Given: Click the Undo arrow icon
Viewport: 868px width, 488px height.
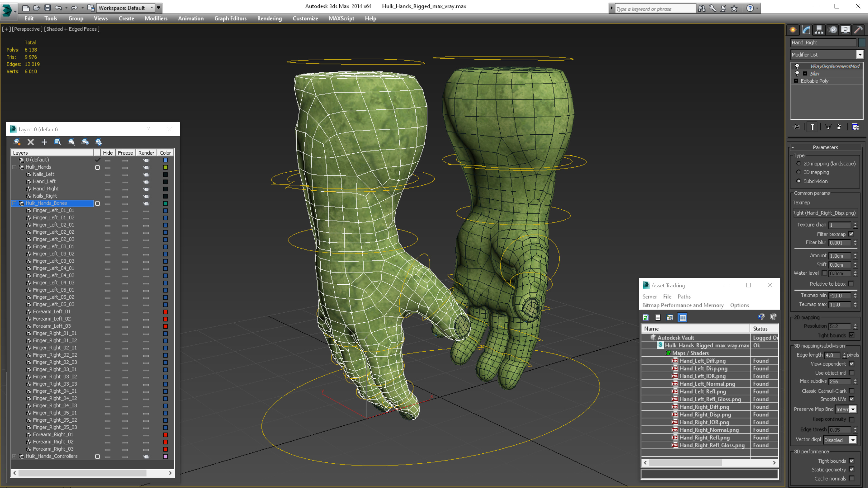Looking at the screenshot, I should 58,8.
